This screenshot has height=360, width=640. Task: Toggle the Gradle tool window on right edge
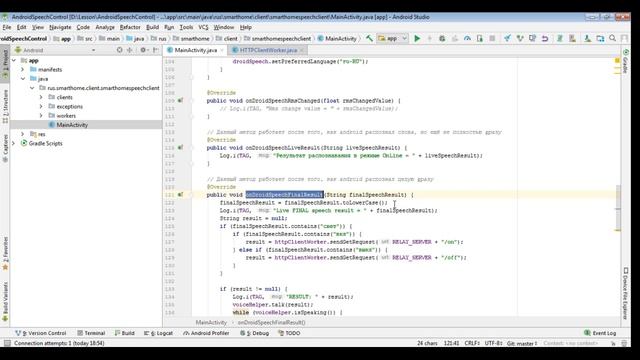point(625,61)
